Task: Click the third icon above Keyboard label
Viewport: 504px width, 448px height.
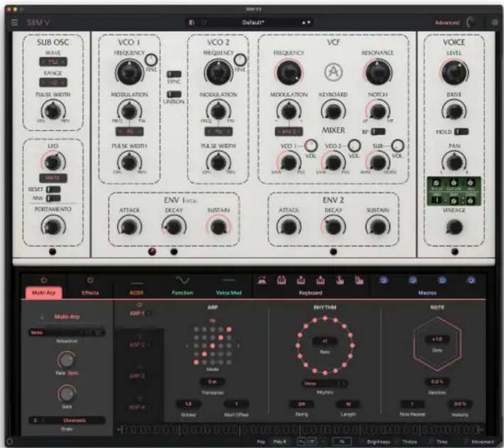Action: (301, 281)
